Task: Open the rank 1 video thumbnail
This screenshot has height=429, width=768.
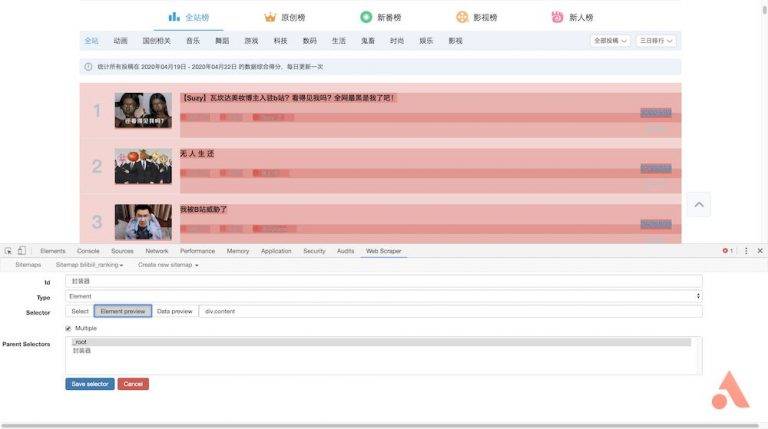Action: point(143,110)
